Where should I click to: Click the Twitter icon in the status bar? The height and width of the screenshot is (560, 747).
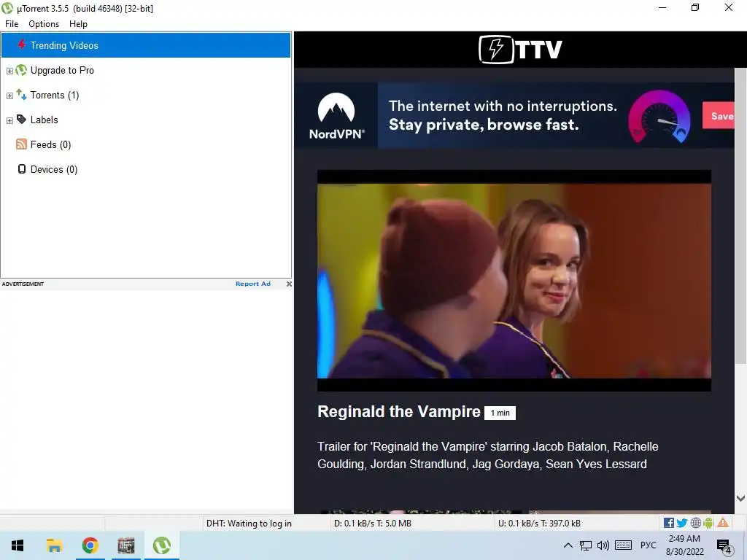pyautogui.click(x=682, y=523)
